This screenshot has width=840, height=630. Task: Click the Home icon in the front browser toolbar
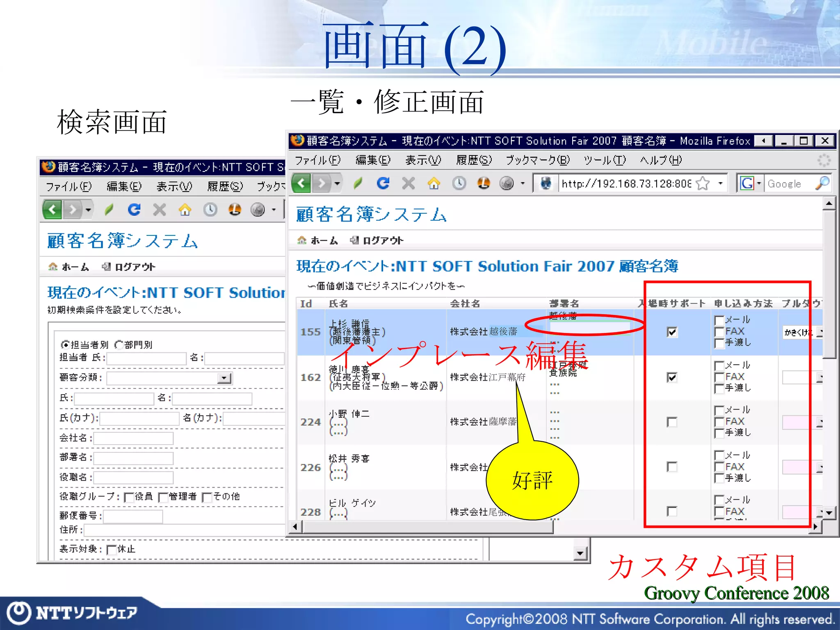coord(434,183)
